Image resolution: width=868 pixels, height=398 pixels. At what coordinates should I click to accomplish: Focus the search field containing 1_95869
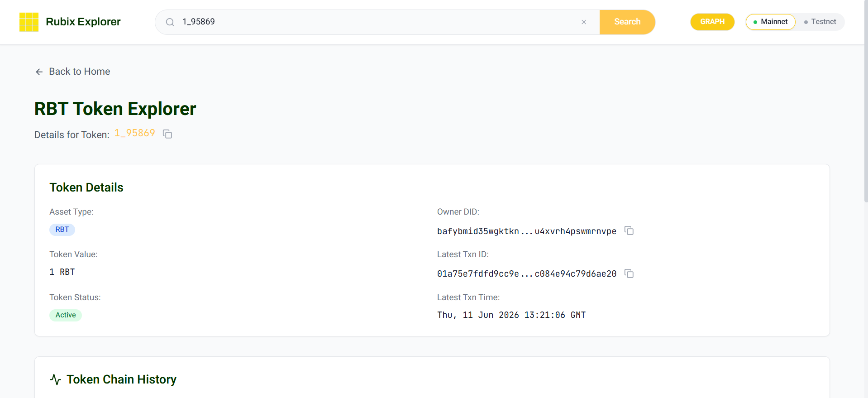coord(378,22)
